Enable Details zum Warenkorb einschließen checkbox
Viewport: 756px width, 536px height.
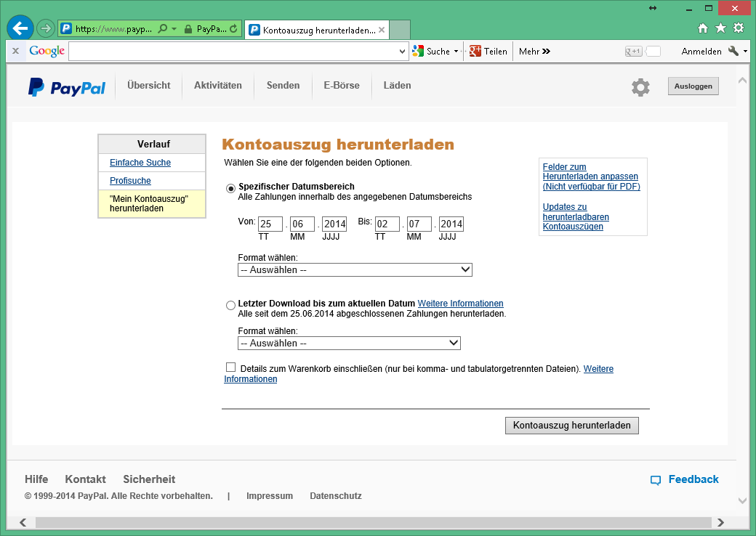(231, 368)
